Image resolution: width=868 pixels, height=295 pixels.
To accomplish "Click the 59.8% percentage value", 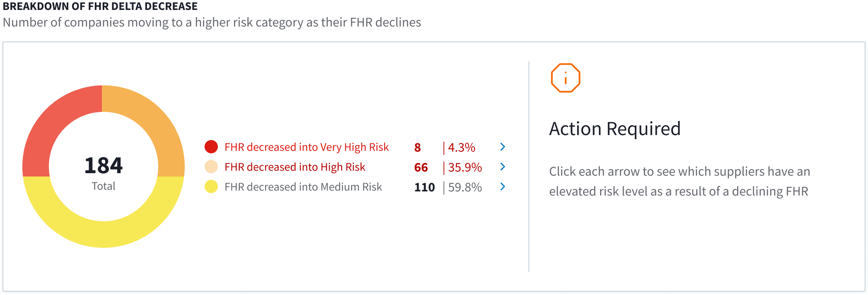I will tap(465, 187).
